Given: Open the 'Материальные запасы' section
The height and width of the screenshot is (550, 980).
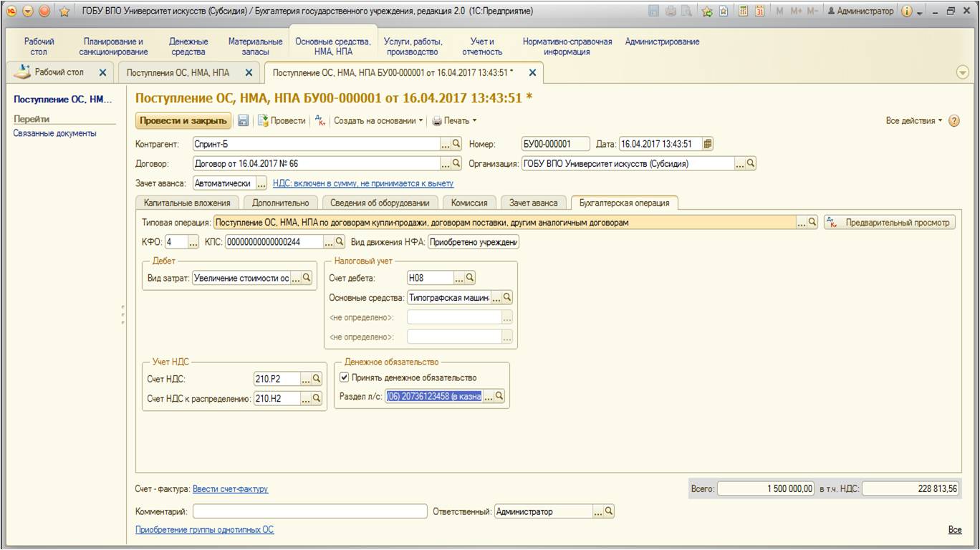Looking at the screenshot, I should click(x=255, y=47).
